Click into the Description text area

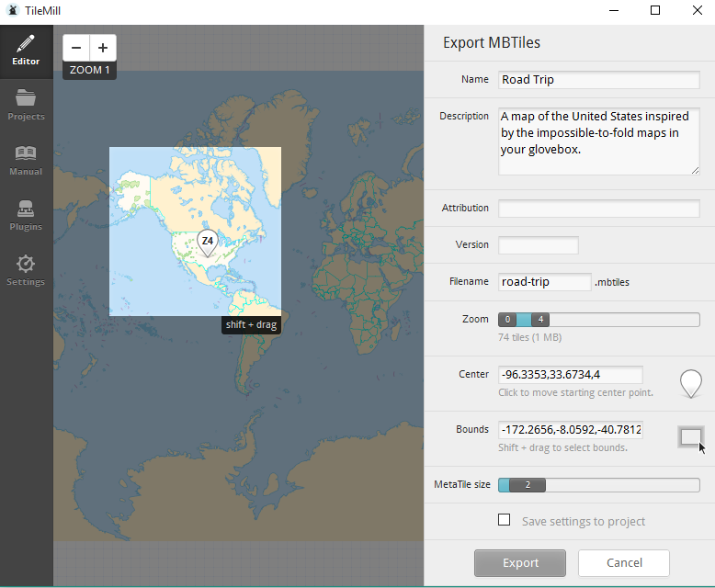[x=598, y=141]
